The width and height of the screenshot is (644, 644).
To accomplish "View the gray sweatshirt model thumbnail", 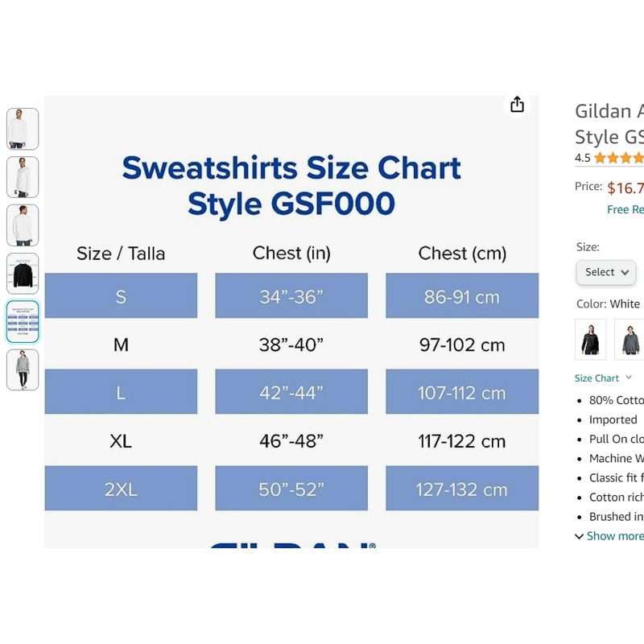I will (x=23, y=370).
